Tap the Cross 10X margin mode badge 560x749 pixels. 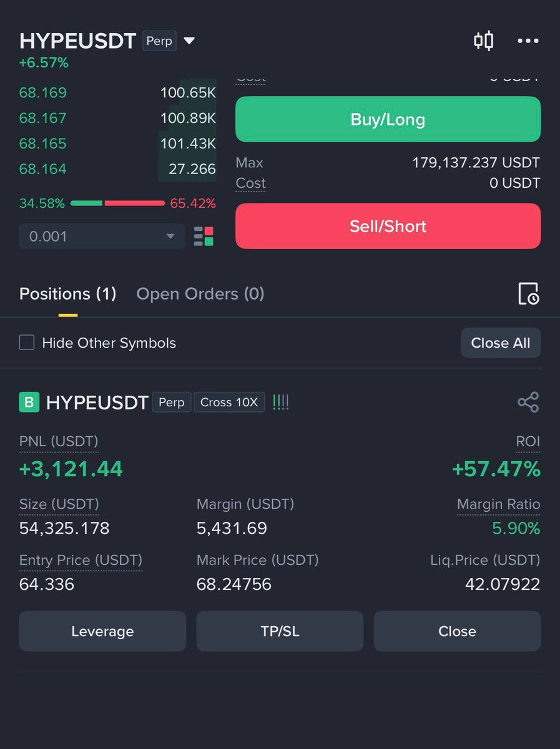pyautogui.click(x=229, y=403)
